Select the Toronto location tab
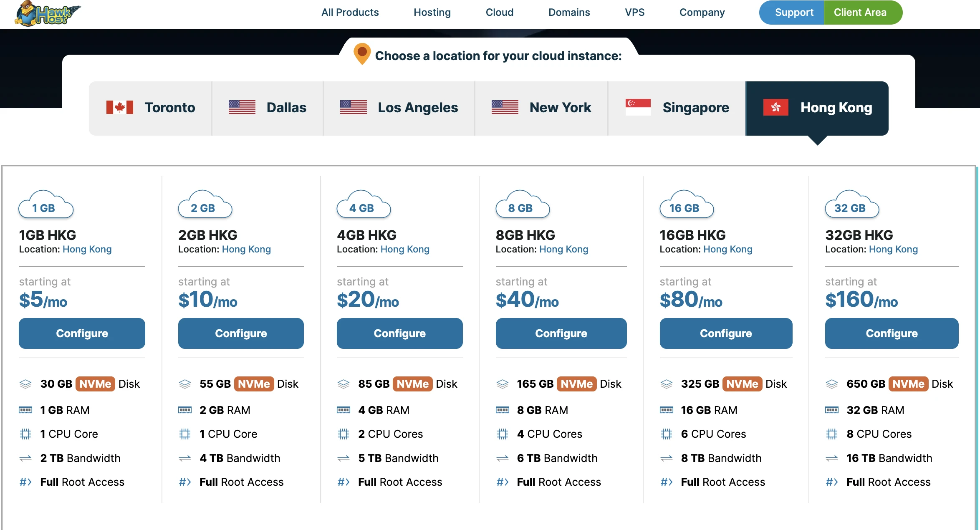 [x=150, y=108]
